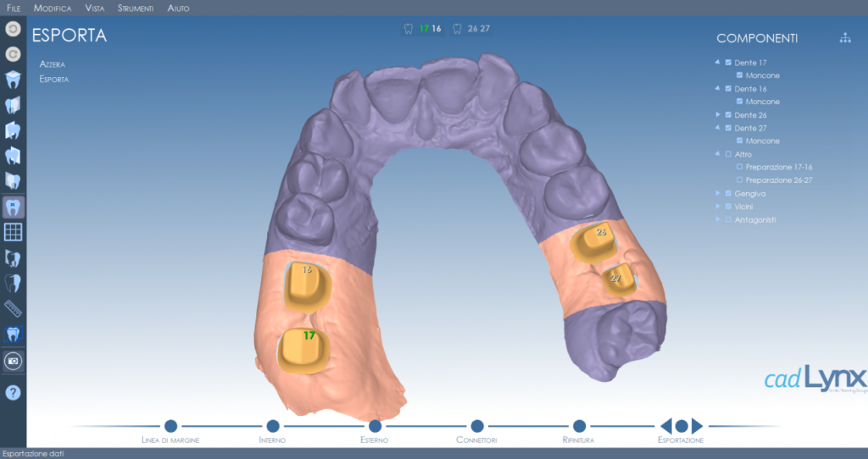868x459 pixels.
Task: Click the tooth icon next to 17 16
Action: click(x=409, y=29)
